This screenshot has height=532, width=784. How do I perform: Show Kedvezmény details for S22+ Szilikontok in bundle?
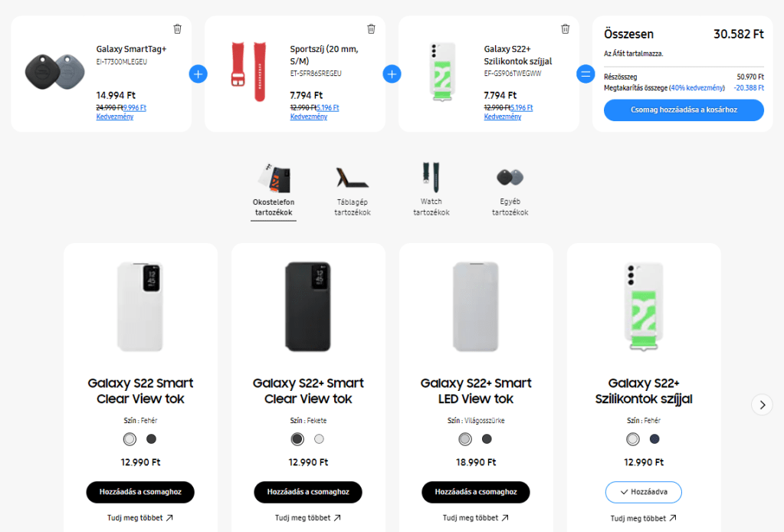click(x=503, y=117)
